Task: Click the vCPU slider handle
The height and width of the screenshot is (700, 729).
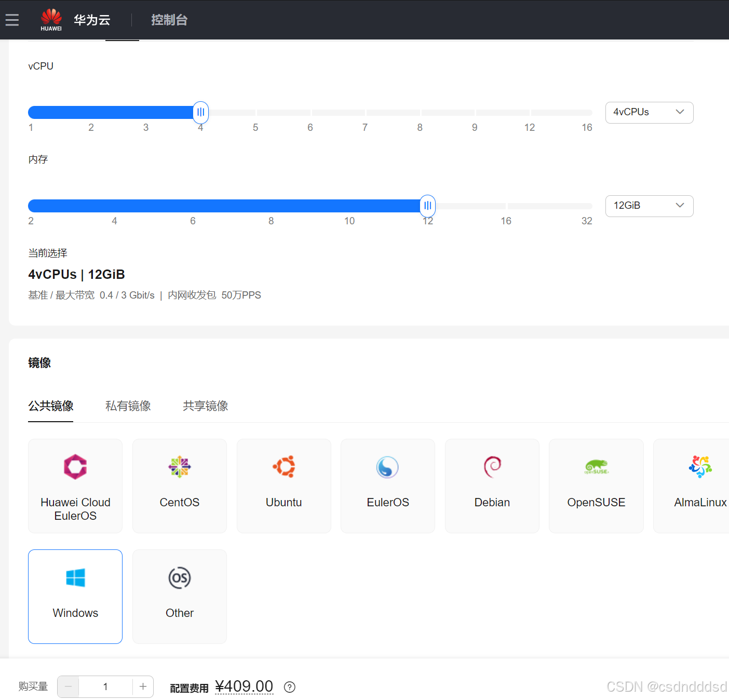Action: click(x=200, y=112)
